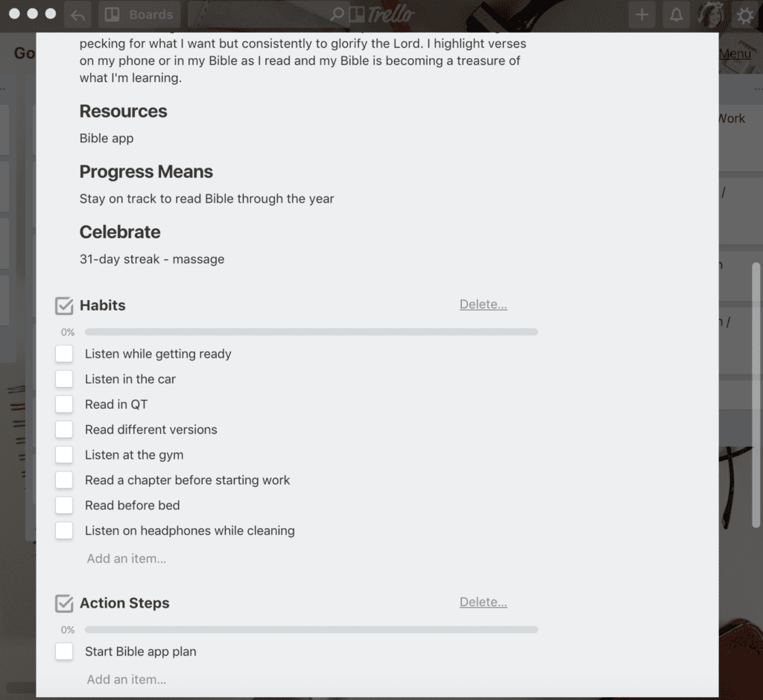The width and height of the screenshot is (763, 700).
Task: Open settings via the gear icon
Action: pos(744,15)
